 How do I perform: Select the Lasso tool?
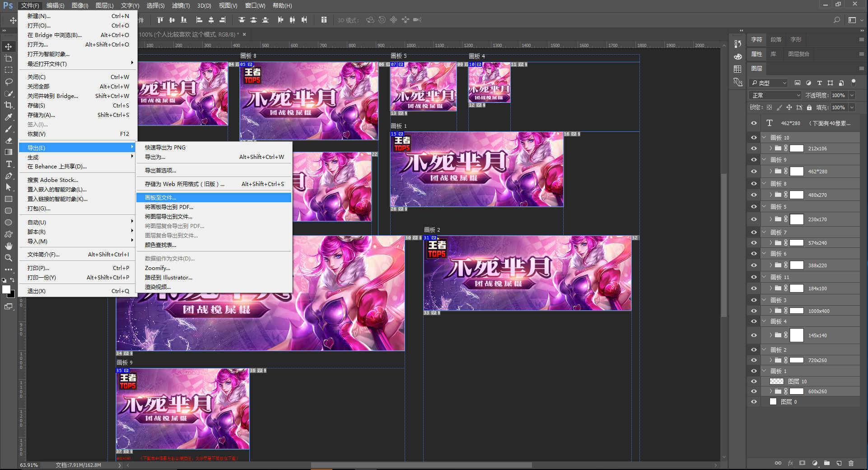pos(9,82)
